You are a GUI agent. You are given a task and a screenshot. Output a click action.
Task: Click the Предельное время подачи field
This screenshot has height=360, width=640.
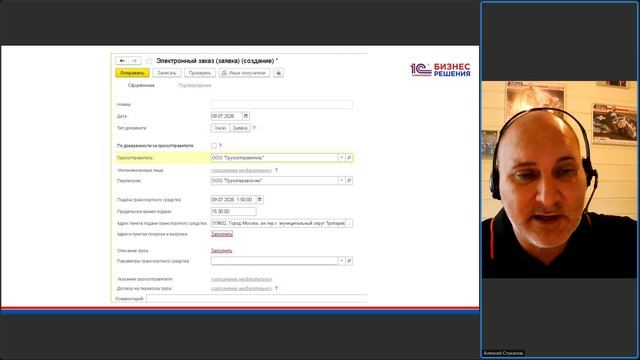click(x=233, y=211)
